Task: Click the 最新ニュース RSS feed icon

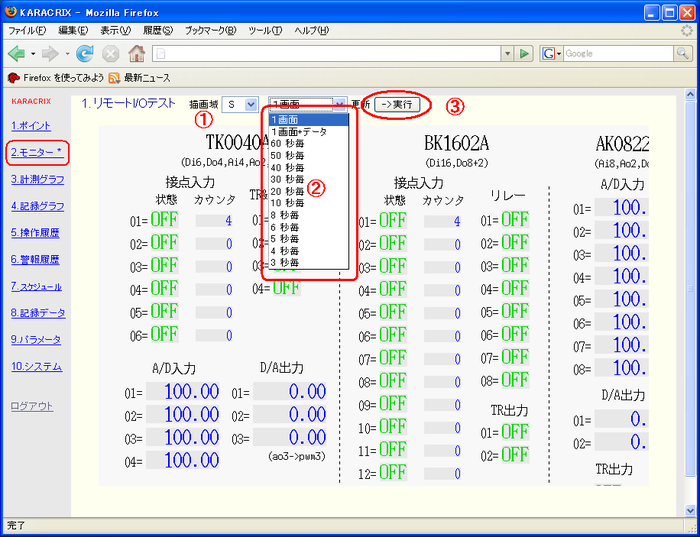Action: [x=114, y=78]
